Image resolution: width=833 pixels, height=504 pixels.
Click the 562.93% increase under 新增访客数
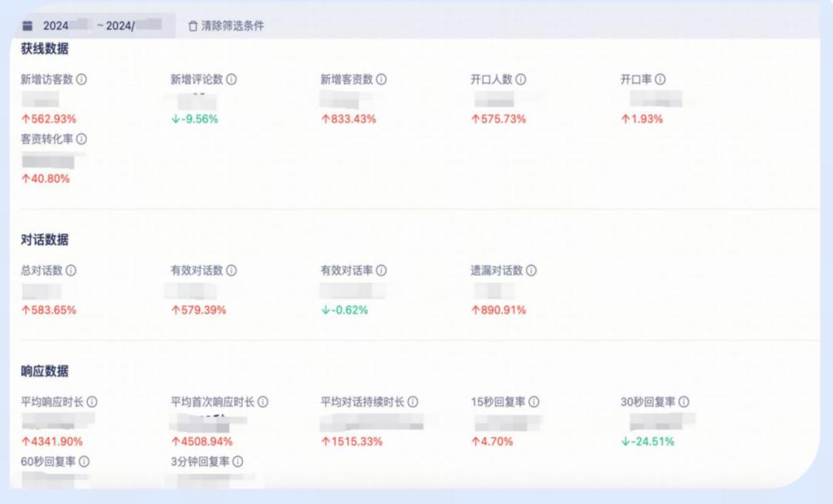coord(49,119)
